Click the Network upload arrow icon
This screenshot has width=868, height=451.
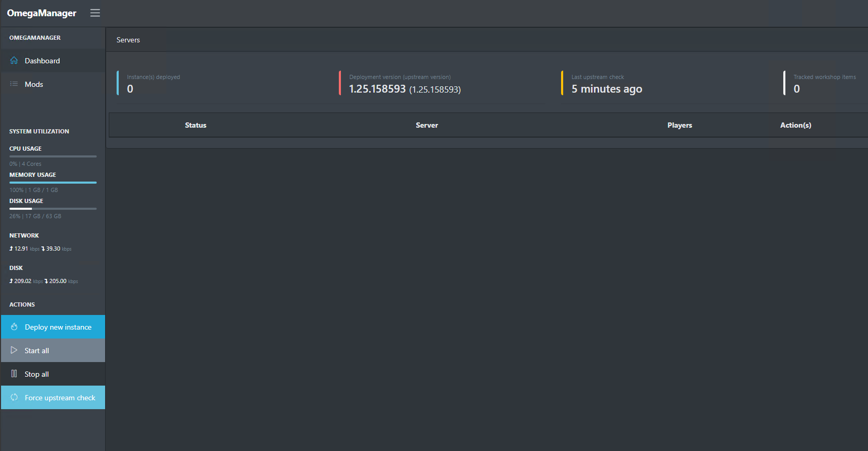coord(11,249)
